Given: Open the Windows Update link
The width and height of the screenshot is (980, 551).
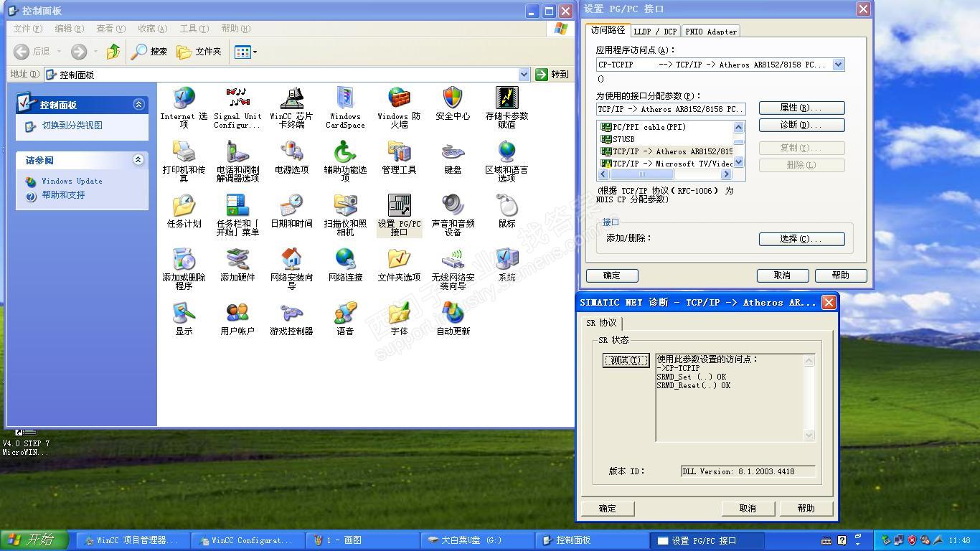Looking at the screenshot, I should (x=72, y=182).
